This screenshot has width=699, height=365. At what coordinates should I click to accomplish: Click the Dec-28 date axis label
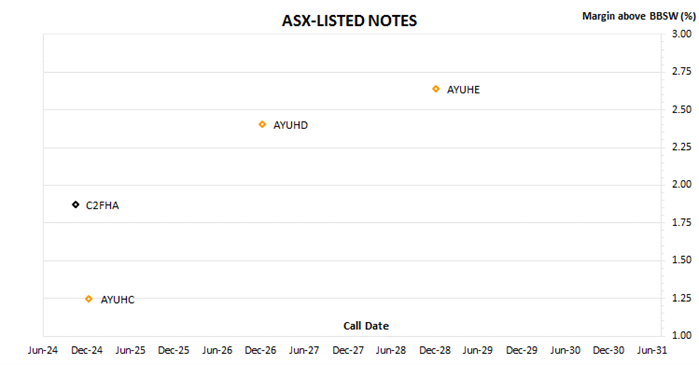point(435,350)
